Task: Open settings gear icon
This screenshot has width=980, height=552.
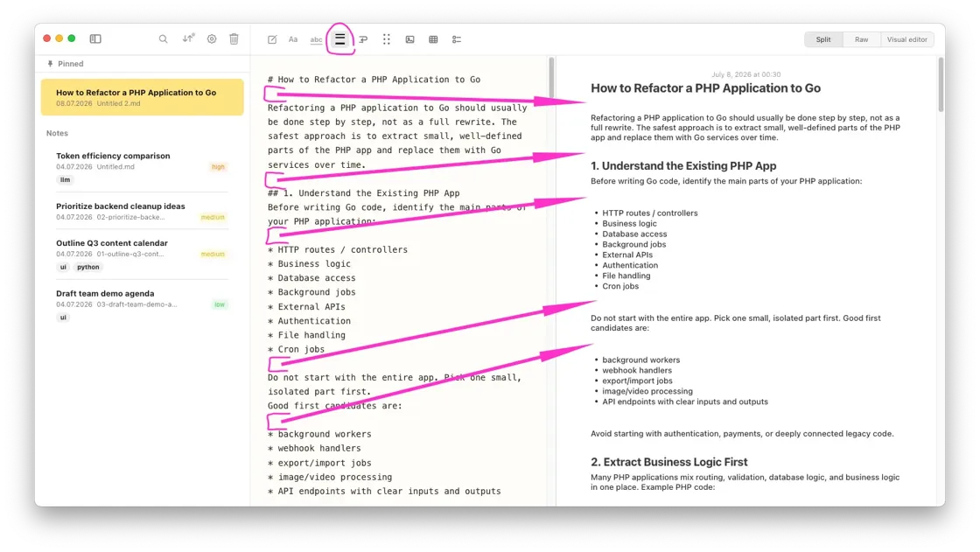Action: click(x=212, y=38)
